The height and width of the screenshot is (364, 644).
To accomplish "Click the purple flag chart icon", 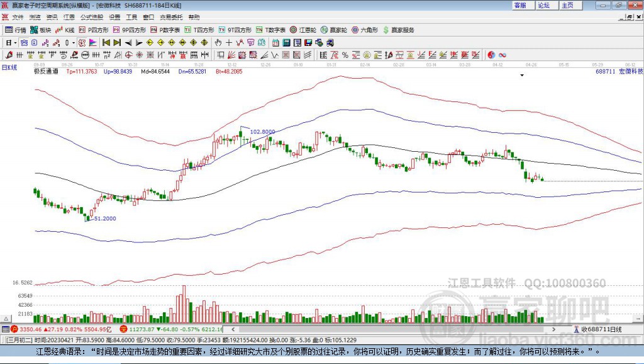I will click(x=93, y=42).
